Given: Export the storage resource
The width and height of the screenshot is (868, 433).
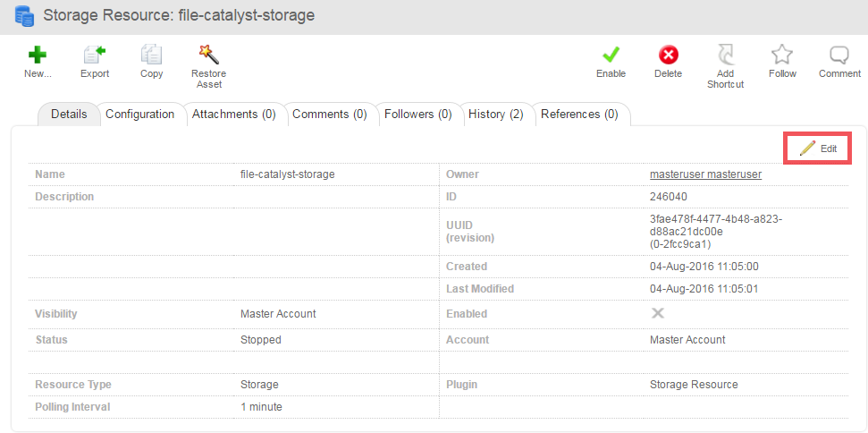Looking at the screenshot, I should (x=95, y=55).
